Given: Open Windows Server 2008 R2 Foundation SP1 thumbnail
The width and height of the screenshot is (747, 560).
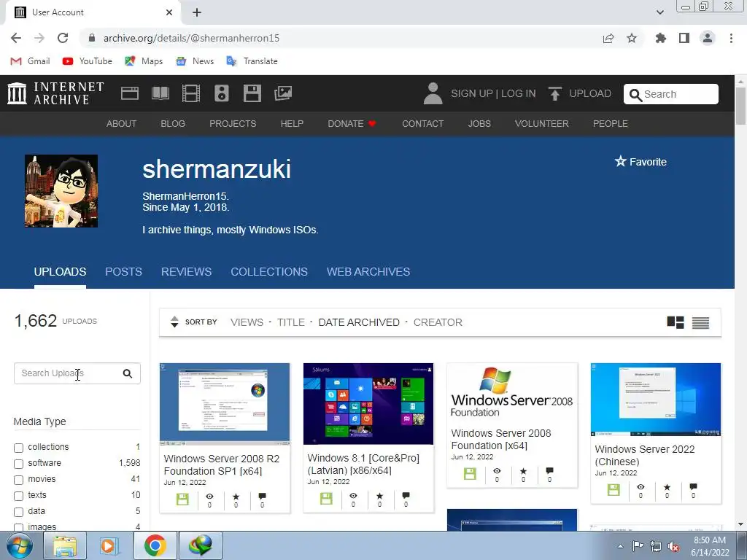Looking at the screenshot, I should tap(225, 404).
